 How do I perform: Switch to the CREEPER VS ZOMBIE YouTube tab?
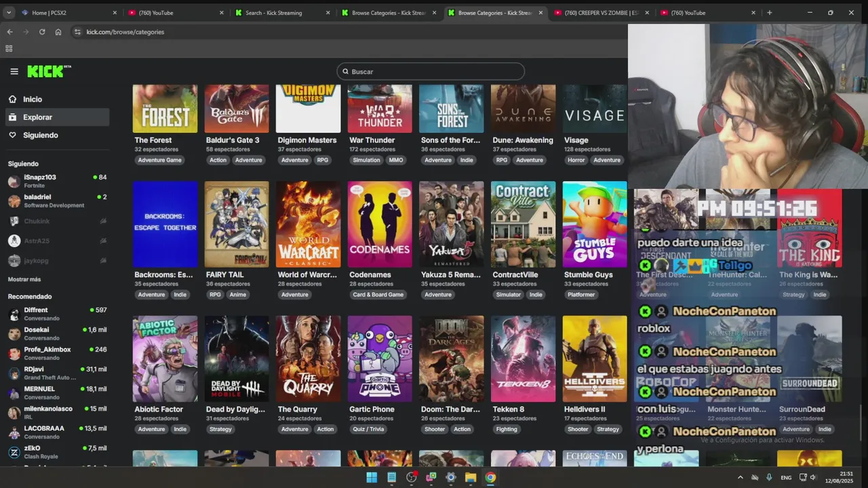601,12
